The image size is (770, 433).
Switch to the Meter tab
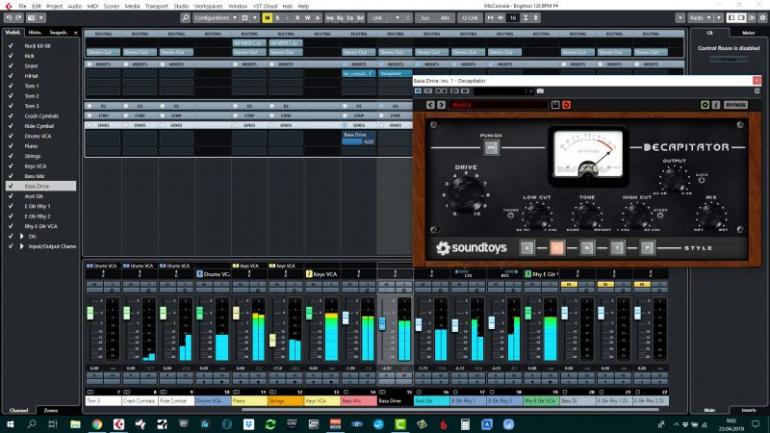tap(748, 33)
